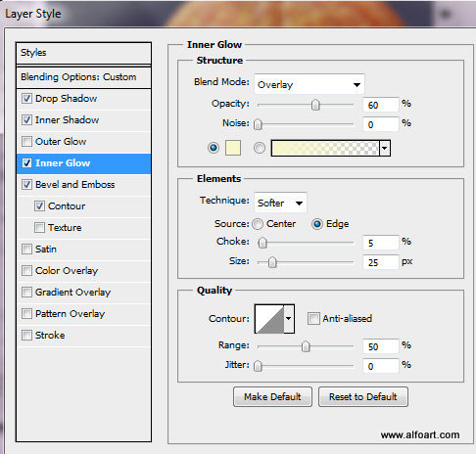This screenshot has height=454, width=476.
Task: Click the Contour curve thumbnail
Action: (269, 319)
